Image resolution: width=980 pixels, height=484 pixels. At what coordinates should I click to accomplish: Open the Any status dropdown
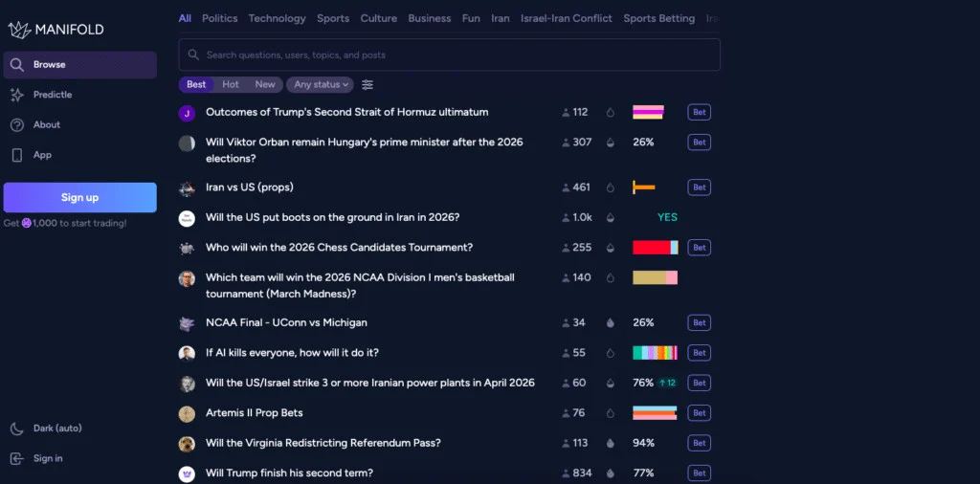(x=320, y=85)
